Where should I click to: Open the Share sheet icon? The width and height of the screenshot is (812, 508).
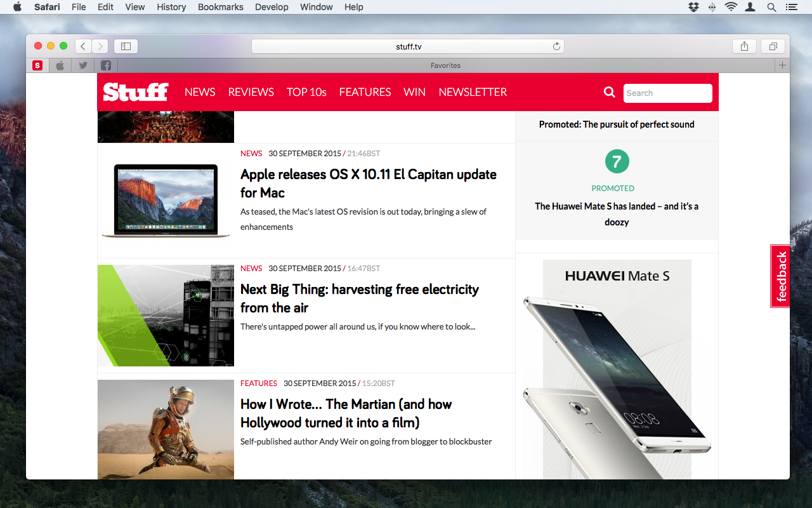(745, 46)
